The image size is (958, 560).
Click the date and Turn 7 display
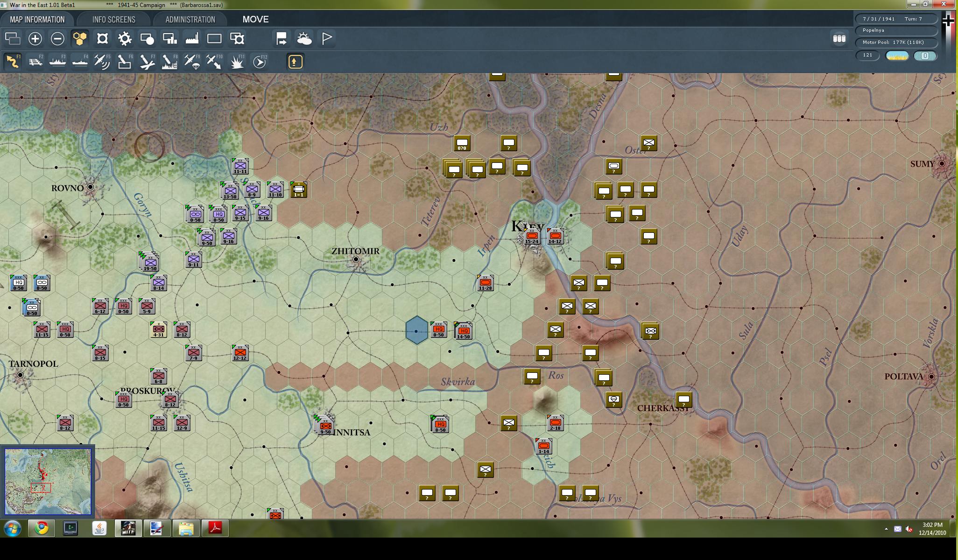click(x=896, y=19)
